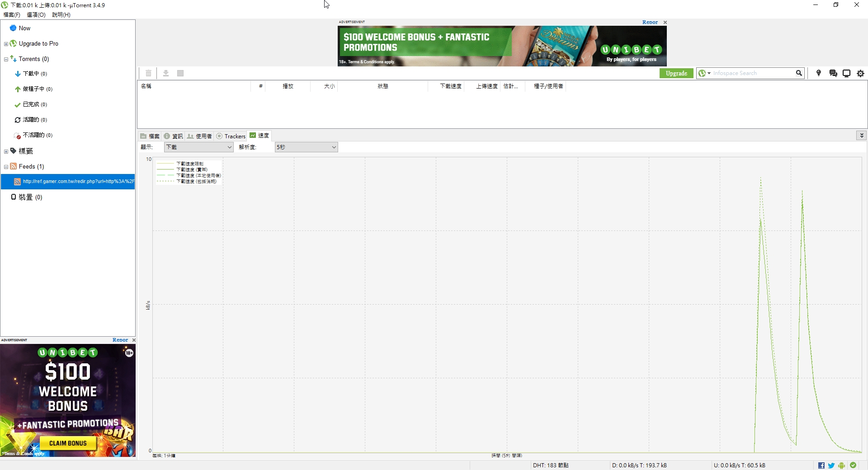
Task: Click the Infospace Search input field
Action: (753, 73)
